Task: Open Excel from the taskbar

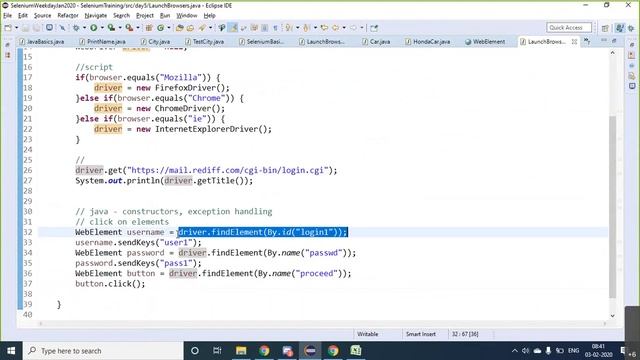Action: (x=356, y=351)
